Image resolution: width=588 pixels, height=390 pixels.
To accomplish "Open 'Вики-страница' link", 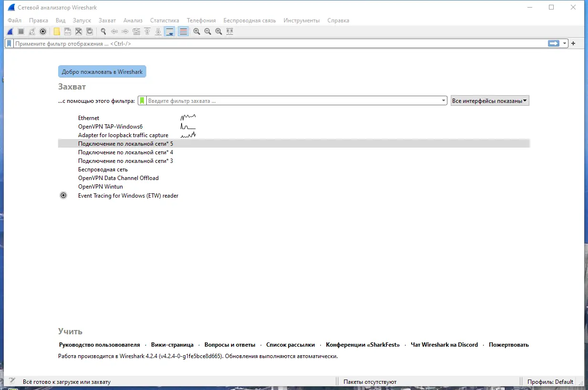I will click(172, 345).
